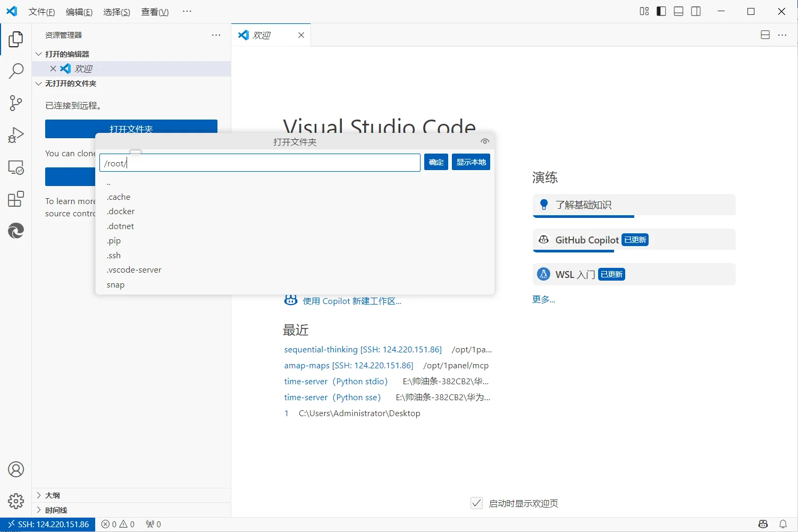Open the sequential-thinking recent project

pyautogui.click(x=320, y=349)
